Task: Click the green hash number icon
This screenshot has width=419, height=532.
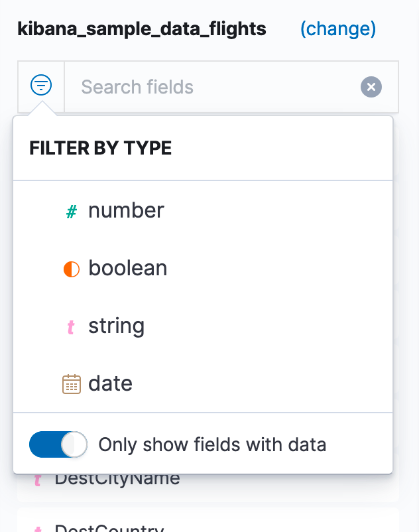Action: click(x=71, y=212)
